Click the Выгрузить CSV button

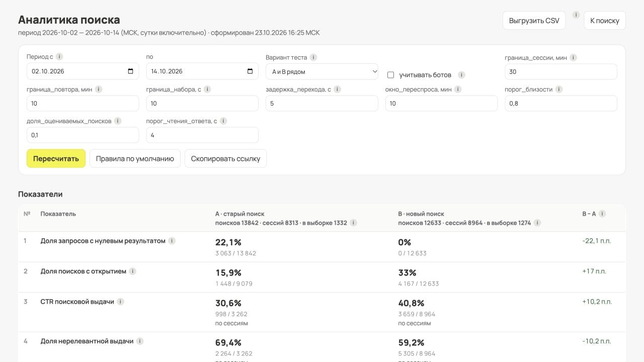pos(534,21)
